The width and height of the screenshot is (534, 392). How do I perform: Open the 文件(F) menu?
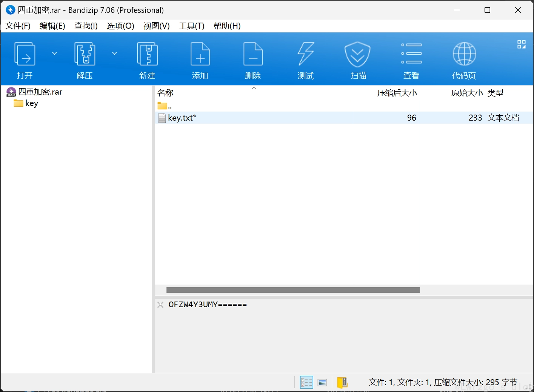[18, 26]
